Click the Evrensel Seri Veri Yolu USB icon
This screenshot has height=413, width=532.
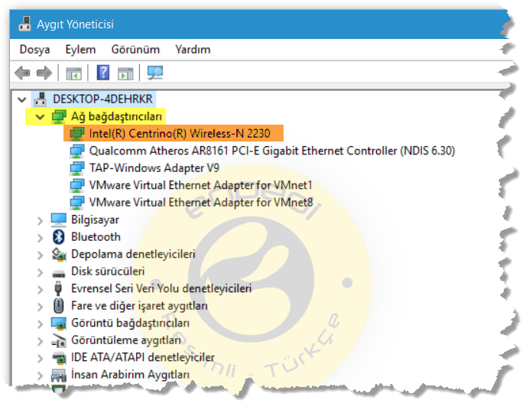point(58,288)
